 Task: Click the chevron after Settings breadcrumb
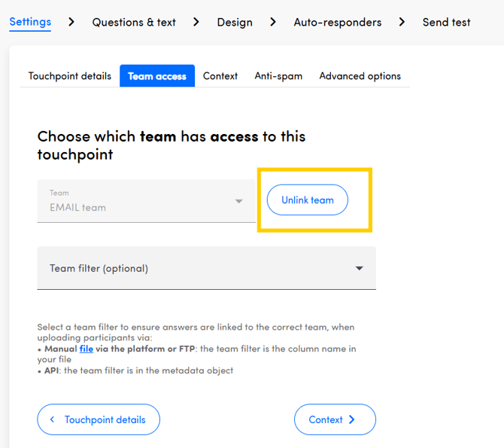click(71, 22)
